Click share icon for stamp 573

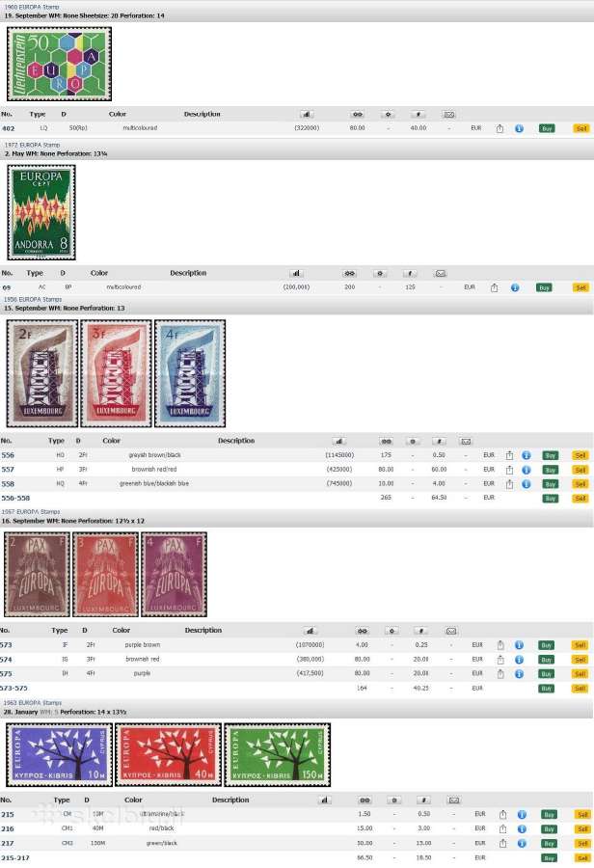[499, 645]
